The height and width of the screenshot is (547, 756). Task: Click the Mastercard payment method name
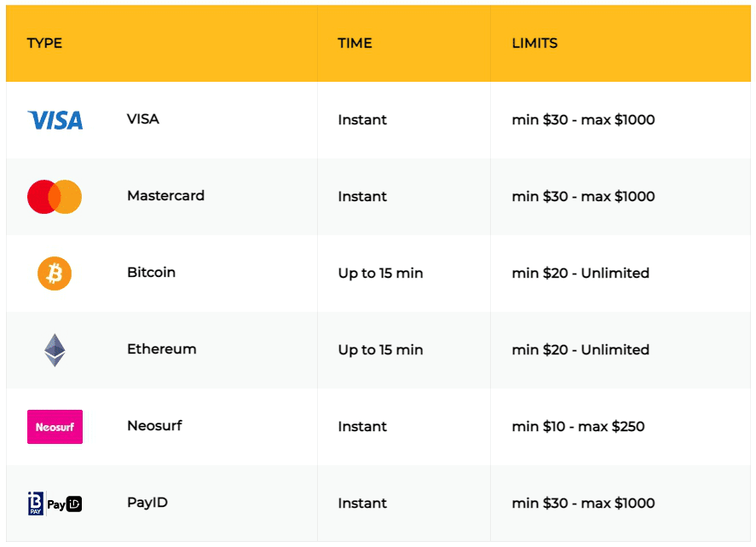(165, 196)
